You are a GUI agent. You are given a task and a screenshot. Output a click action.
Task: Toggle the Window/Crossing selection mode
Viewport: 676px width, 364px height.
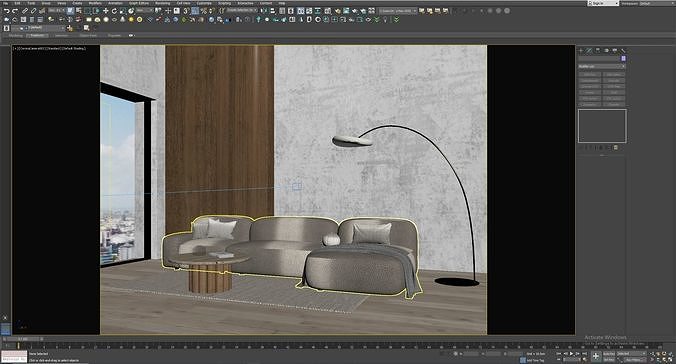pyautogui.click(x=97, y=10)
